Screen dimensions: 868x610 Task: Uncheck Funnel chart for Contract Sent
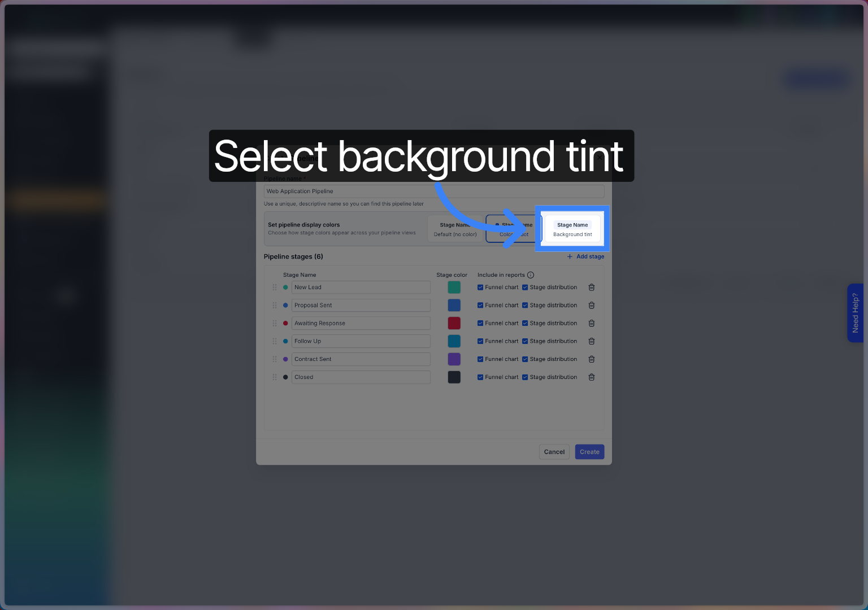tap(480, 359)
